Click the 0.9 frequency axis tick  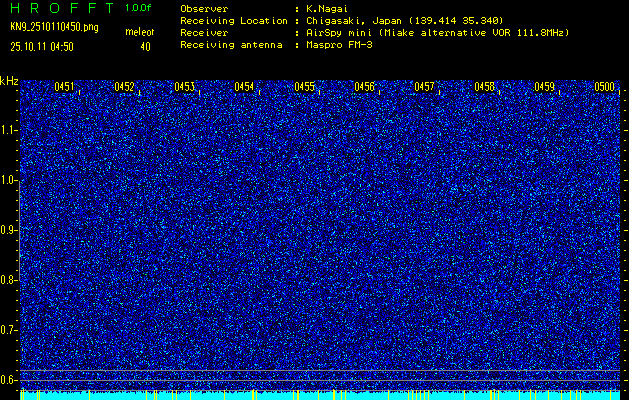coord(9,230)
